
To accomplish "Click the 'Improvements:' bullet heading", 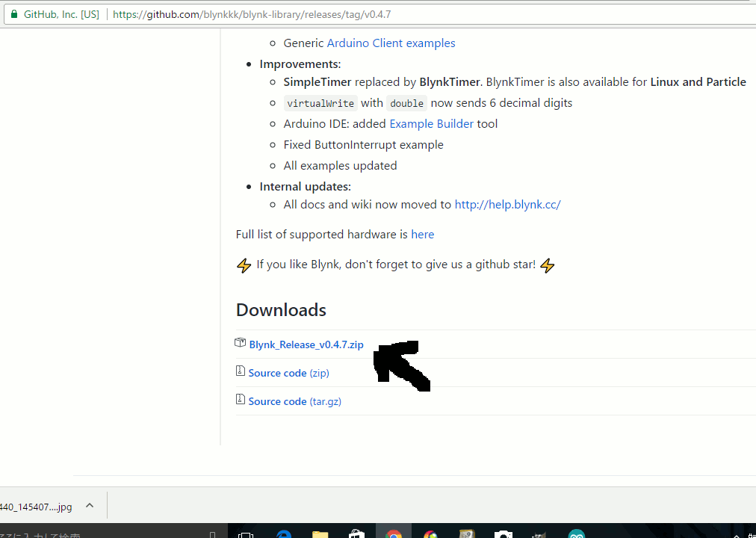I will [x=300, y=64].
